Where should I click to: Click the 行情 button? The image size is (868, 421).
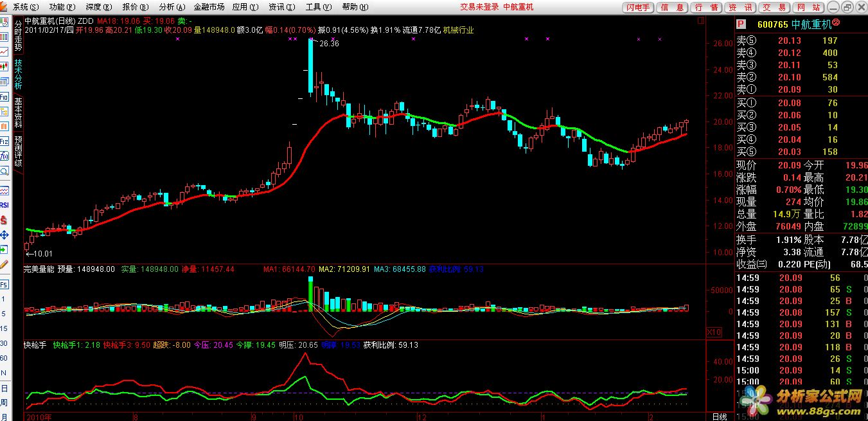tap(707, 7)
